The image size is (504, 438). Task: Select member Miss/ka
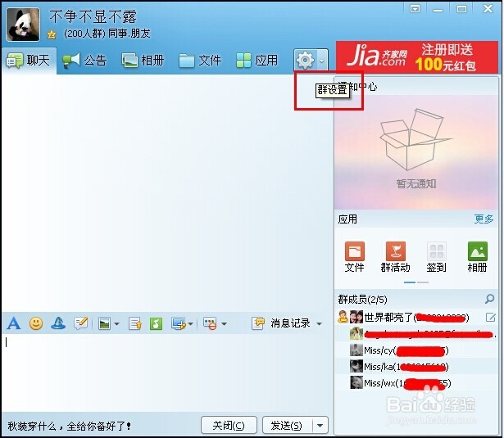[416, 367]
